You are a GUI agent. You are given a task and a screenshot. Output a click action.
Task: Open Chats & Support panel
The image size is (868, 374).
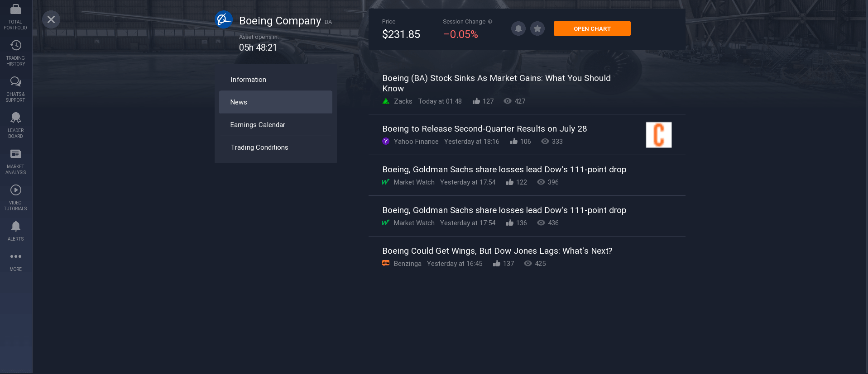[15, 90]
